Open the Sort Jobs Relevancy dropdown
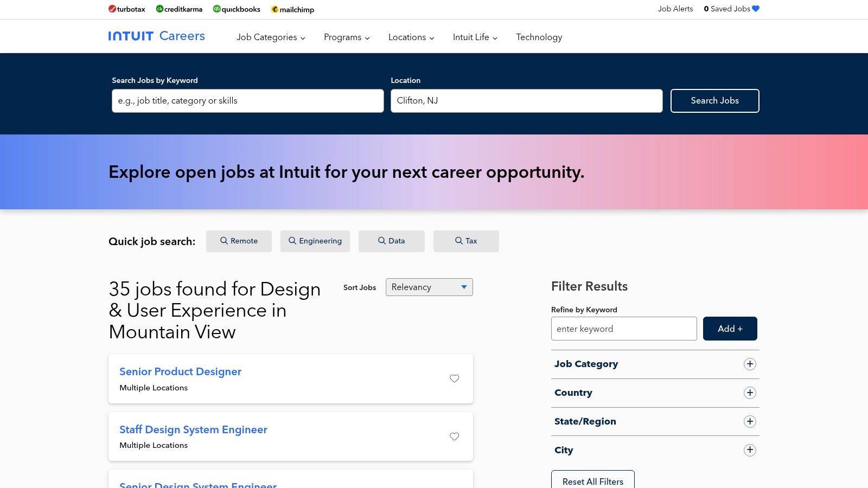The height and width of the screenshot is (488, 868). click(x=429, y=287)
